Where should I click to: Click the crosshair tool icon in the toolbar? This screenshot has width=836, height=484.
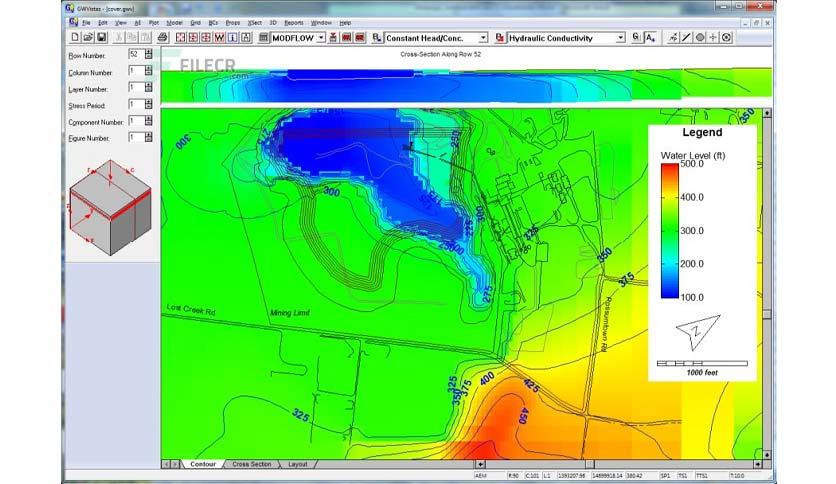click(x=713, y=38)
